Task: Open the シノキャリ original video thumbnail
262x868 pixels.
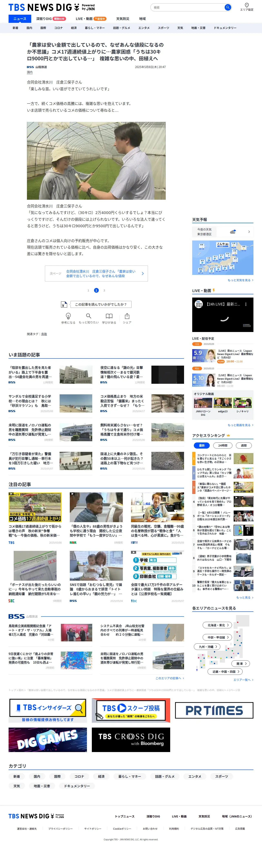Action: pyautogui.click(x=242, y=403)
